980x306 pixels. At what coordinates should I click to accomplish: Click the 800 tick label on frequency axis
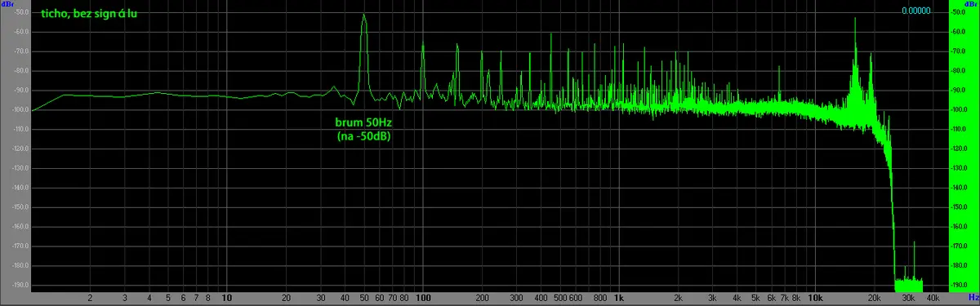point(600,298)
